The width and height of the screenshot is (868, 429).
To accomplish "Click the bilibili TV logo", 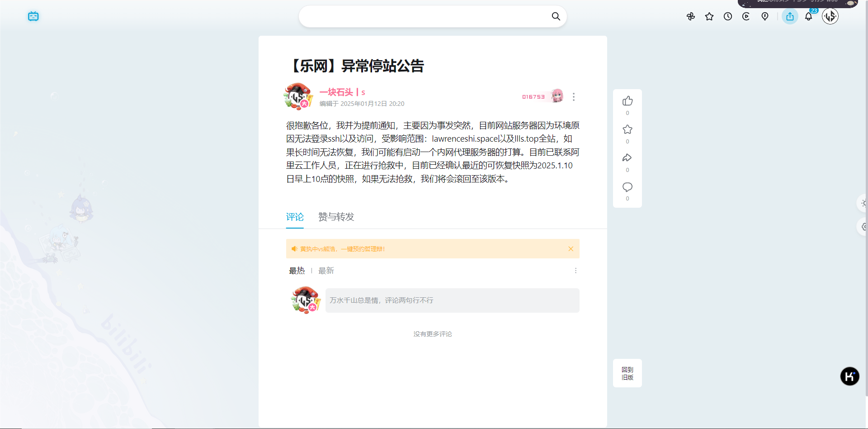I will click(x=33, y=16).
